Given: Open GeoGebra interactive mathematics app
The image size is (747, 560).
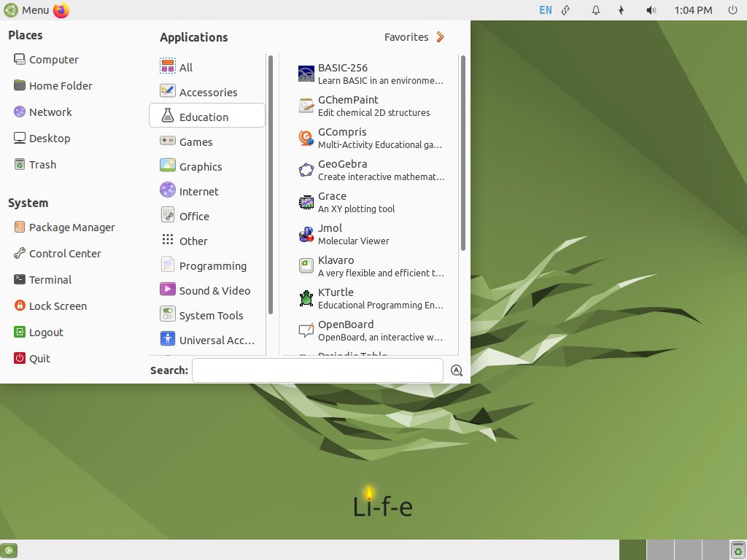Looking at the screenshot, I should pyautogui.click(x=343, y=170).
